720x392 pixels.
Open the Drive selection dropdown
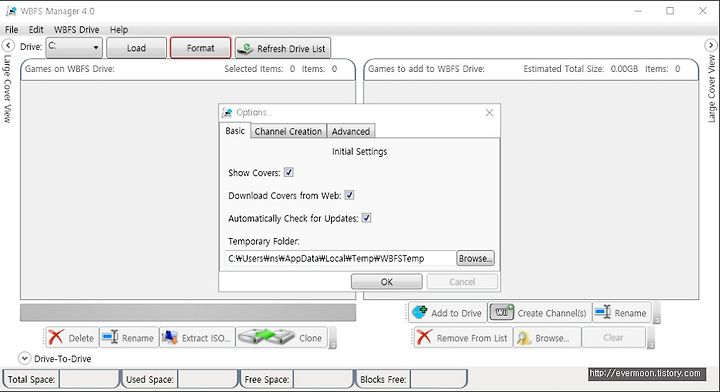[74, 47]
